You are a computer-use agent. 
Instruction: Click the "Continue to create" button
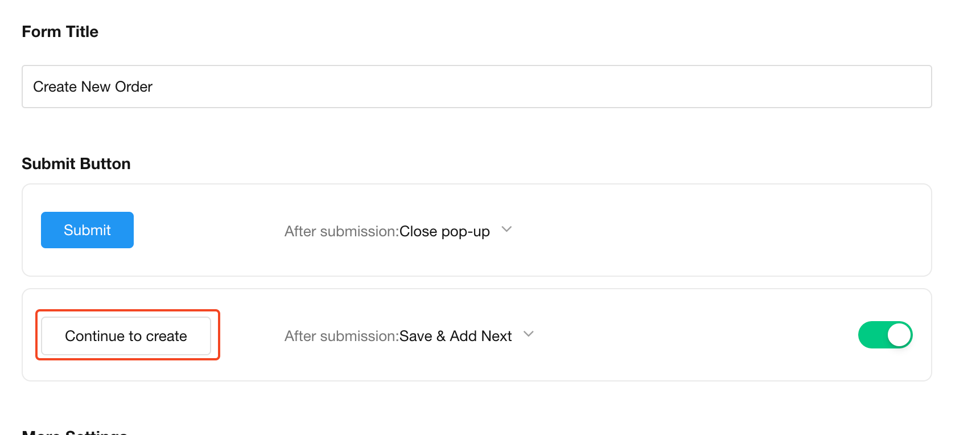(x=126, y=336)
